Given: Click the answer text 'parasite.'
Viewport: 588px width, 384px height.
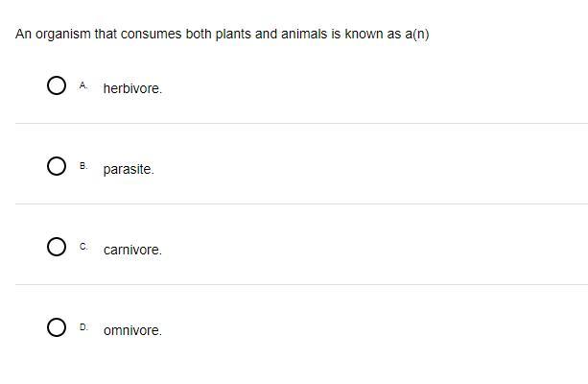Looking at the screenshot, I should [129, 169].
